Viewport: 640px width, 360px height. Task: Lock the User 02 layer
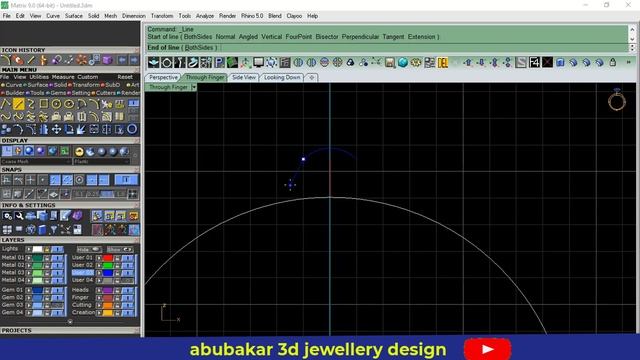tap(117, 265)
